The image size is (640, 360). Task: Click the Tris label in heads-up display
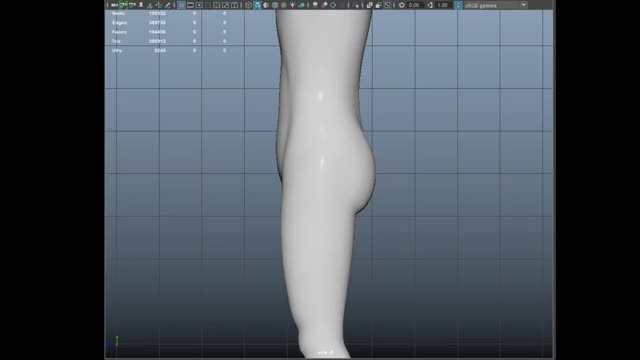click(x=117, y=41)
